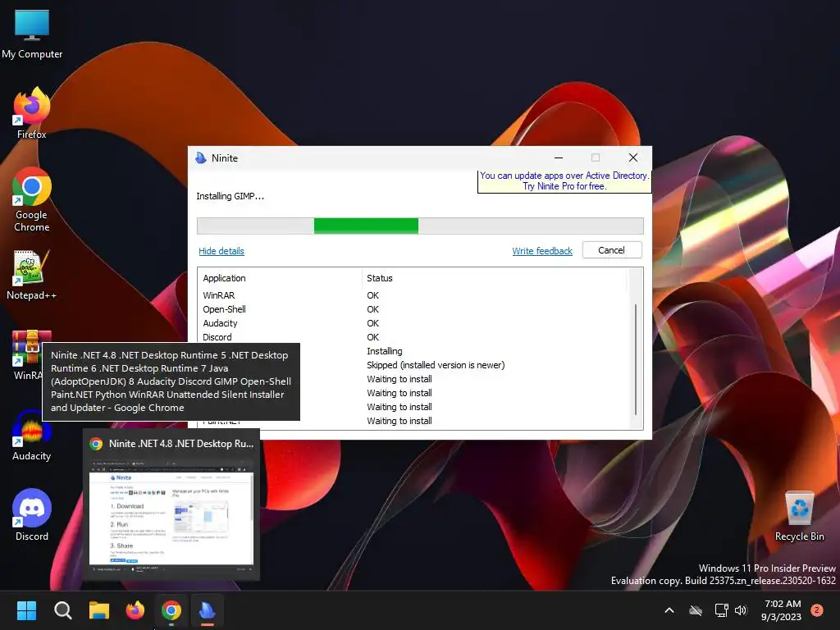Image resolution: width=840 pixels, height=630 pixels.
Task: Click the Application column header
Action: pyautogui.click(x=281, y=278)
